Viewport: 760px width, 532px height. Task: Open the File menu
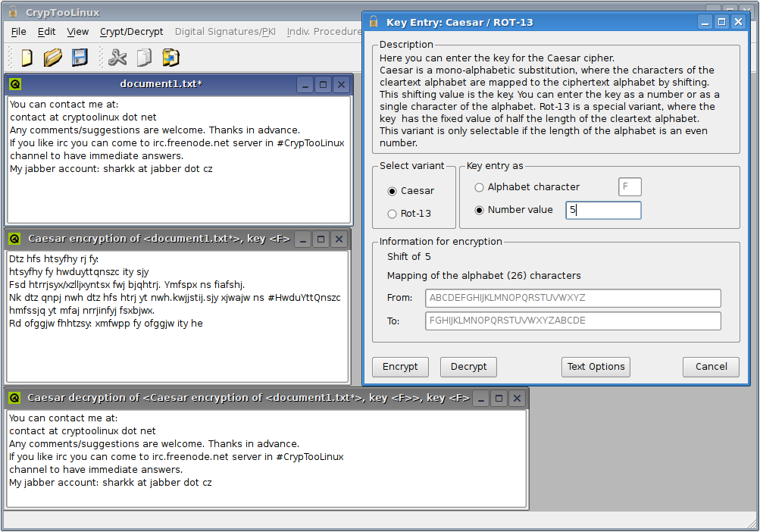(x=18, y=32)
